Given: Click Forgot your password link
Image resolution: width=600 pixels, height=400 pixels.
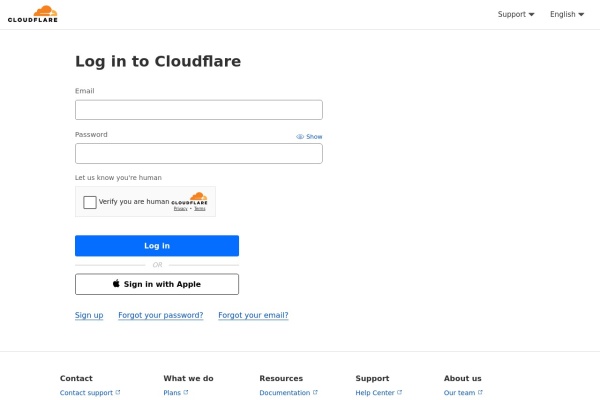Looking at the screenshot, I should (160, 315).
